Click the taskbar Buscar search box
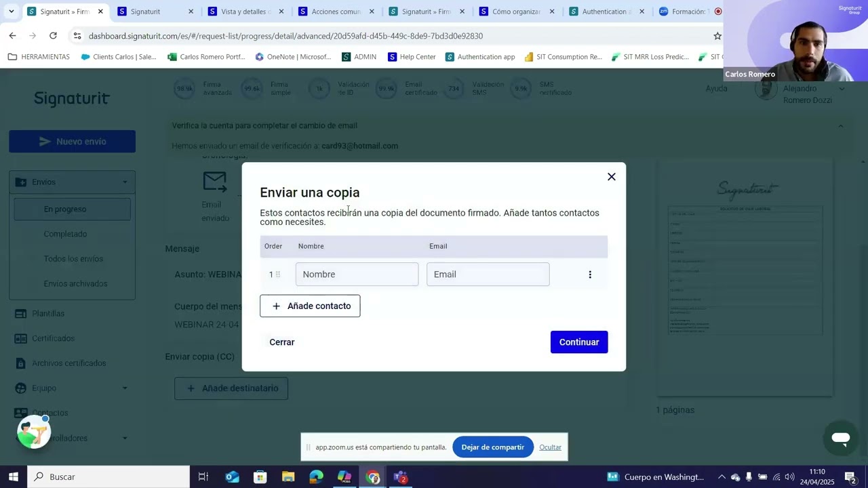The image size is (868, 488). [x=108, y=476]
